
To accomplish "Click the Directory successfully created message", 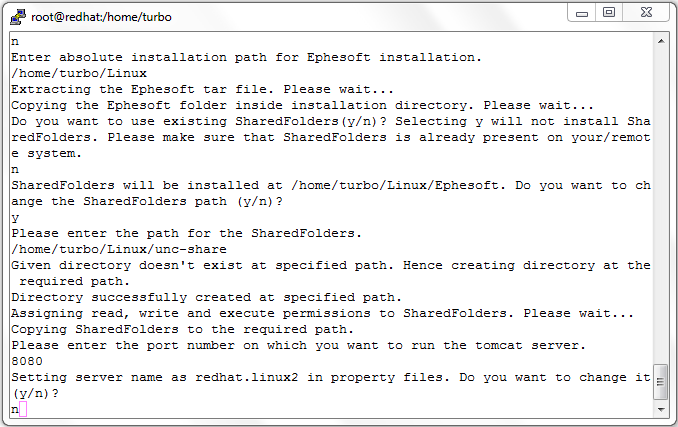I will point(207,297).
